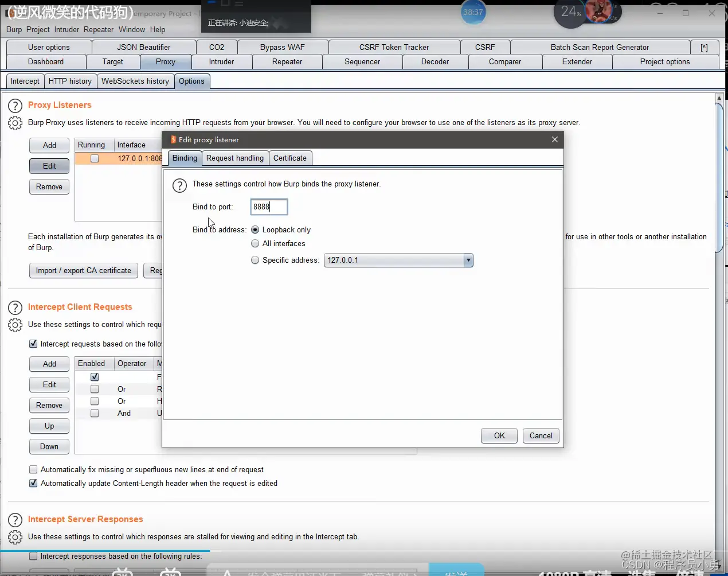Select All interfaces radio button
Viewport: 728px width, 576px height.
(255, 243)
